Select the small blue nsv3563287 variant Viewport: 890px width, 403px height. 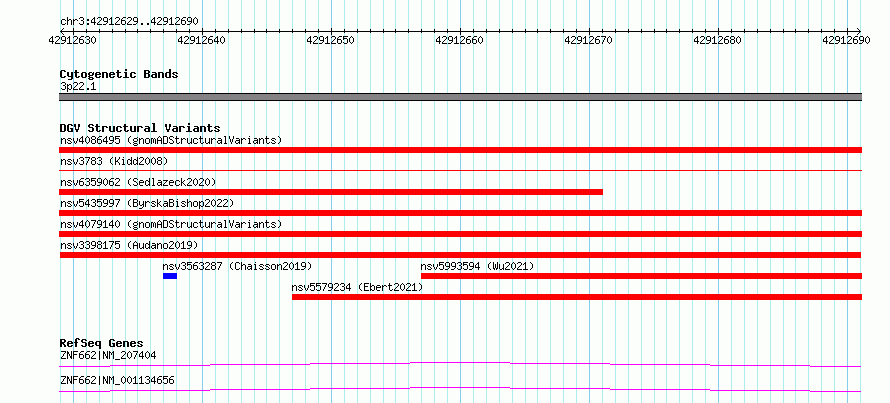tap(170, 276)
